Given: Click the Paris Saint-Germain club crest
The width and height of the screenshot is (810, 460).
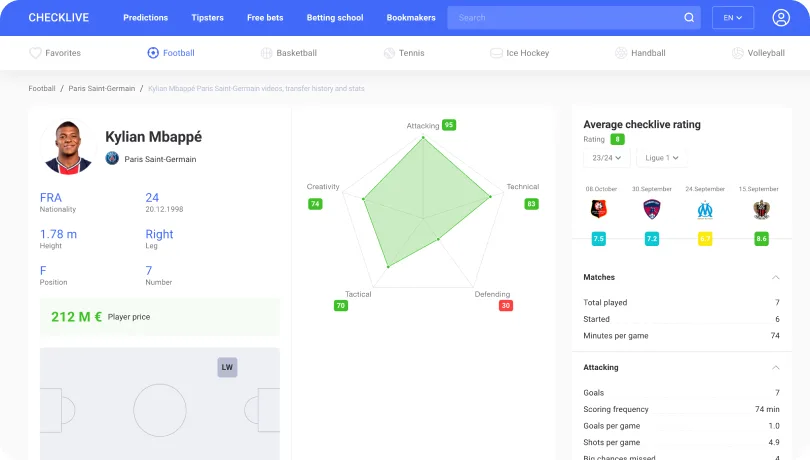Looking at the screenshot, I should tap(112, 158).
